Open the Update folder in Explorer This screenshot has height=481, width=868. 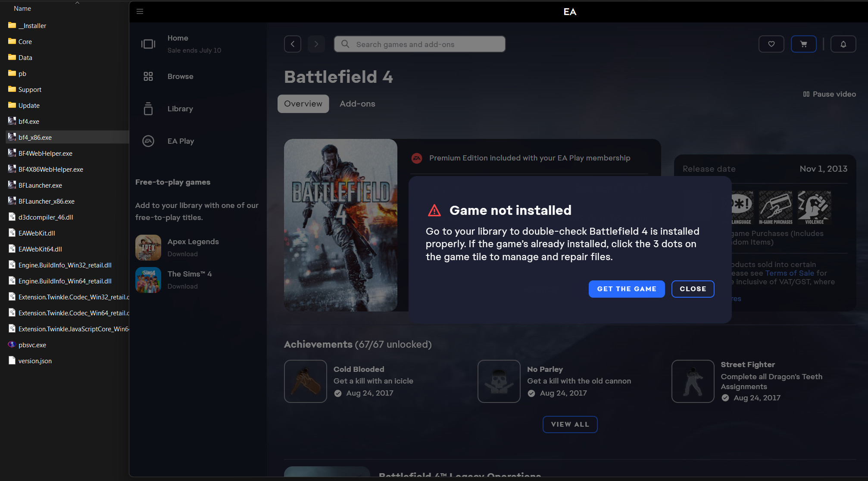[x=29, y=106]
